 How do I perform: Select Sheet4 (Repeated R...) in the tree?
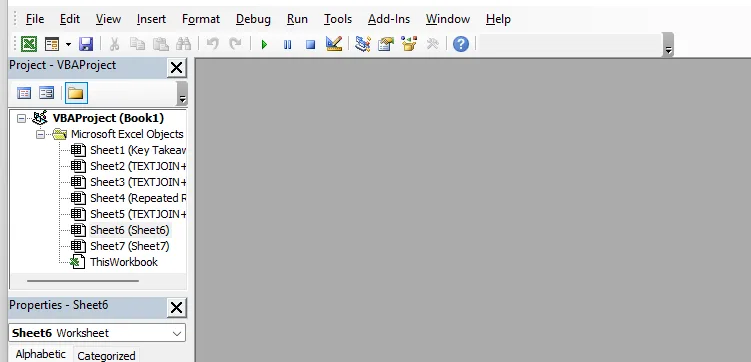[x=138, y=198]
